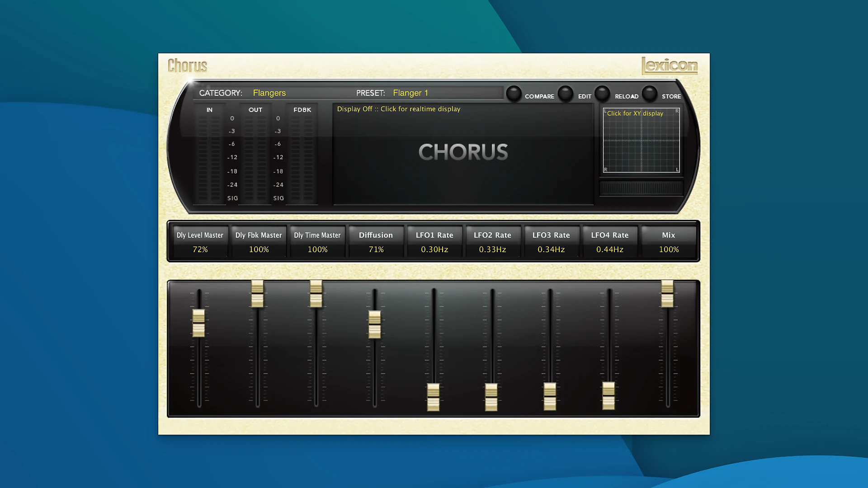Select the Diffusion parameter box
Screen dimensions: 868x488
[x=376, y=241]
